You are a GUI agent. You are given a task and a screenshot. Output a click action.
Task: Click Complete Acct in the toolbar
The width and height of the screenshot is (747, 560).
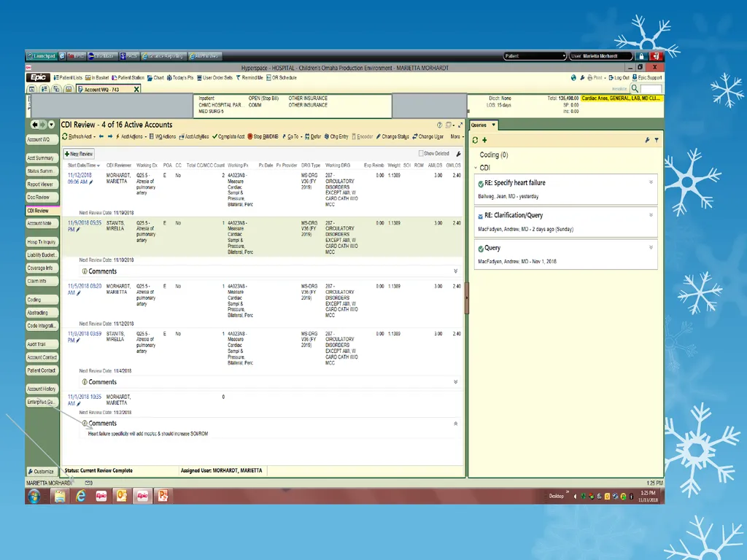click(228, 136)
